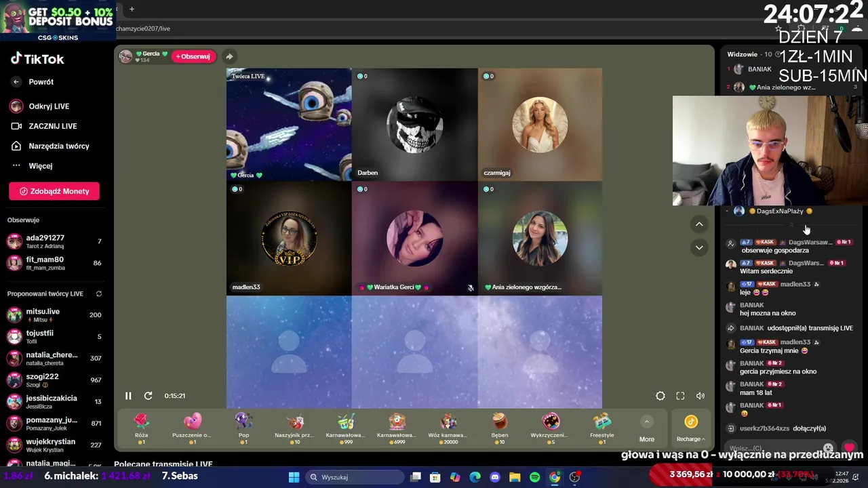Select the czarmigaj guest tile

[x=540, y=125]
